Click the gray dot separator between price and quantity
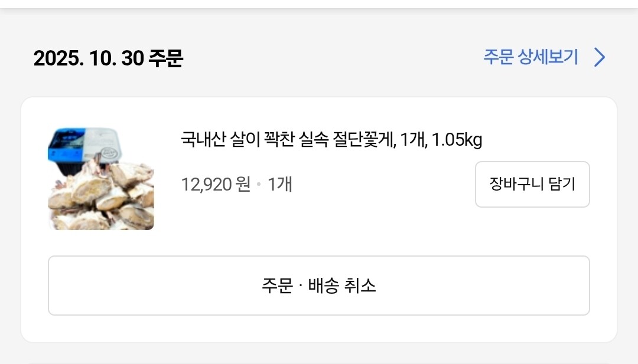Image resolution: width=638 pixels, height=364 pixels. [x=259, y=185]
